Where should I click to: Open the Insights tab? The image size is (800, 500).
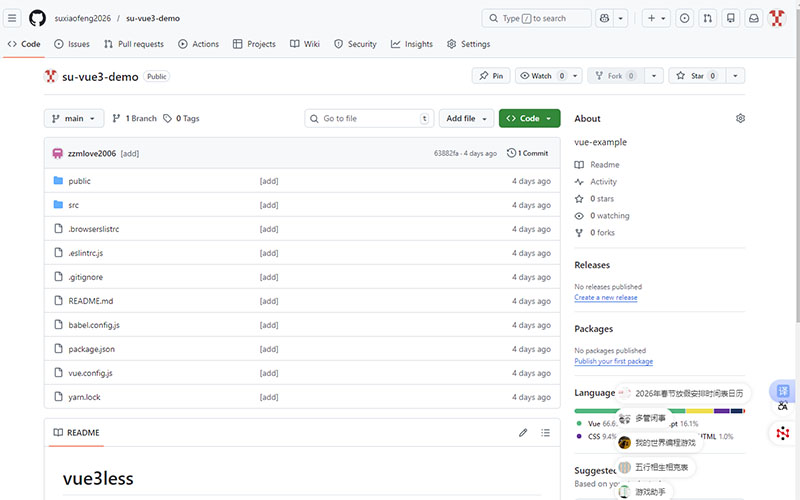point(412,44)
